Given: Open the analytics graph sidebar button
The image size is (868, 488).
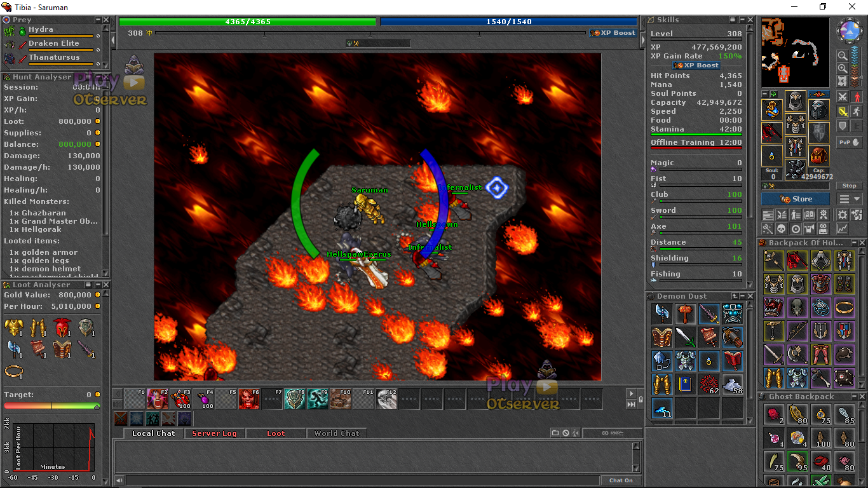Looking at the screenshot, I should tap(843, 229).
